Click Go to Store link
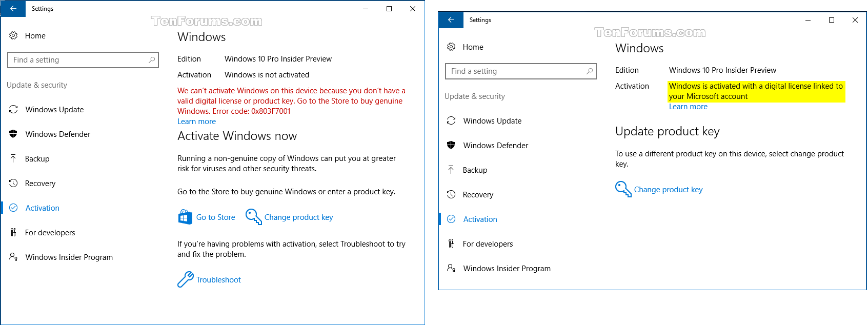This screenshot has width=868, height=325. point(216,217)
